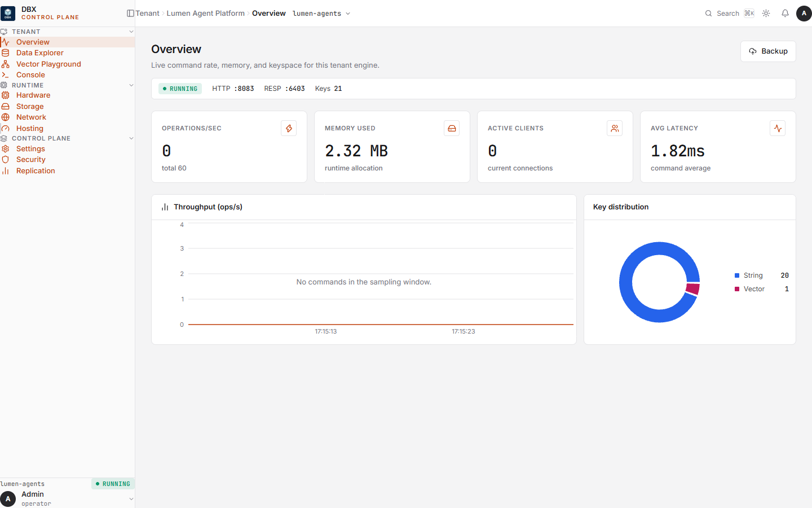Viewport: 812px width, 508px height.
Task: Toggle light/dark theme
Action: (x=766, y=14)
